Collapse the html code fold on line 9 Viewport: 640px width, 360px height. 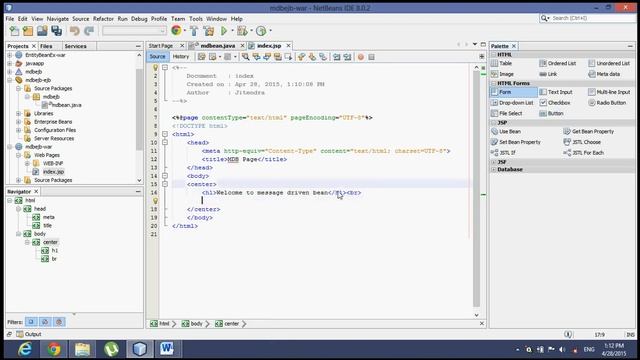[165, 134]
